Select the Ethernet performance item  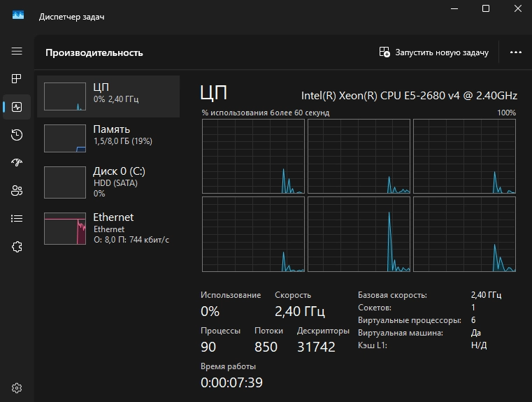pyautogui.click(x=108, y=228)
